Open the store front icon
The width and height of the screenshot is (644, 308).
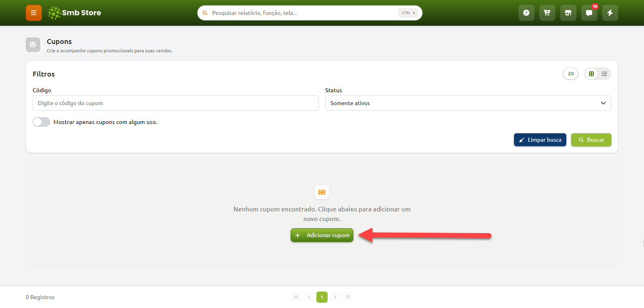[568, 13]
